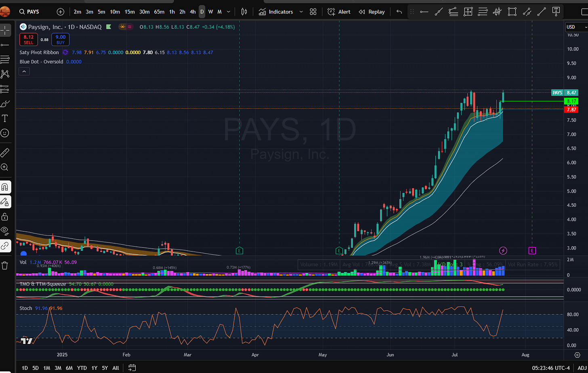Toggle the magnet mode
The width and height of the screenshot is (588, 373).
tap(5, 187)
